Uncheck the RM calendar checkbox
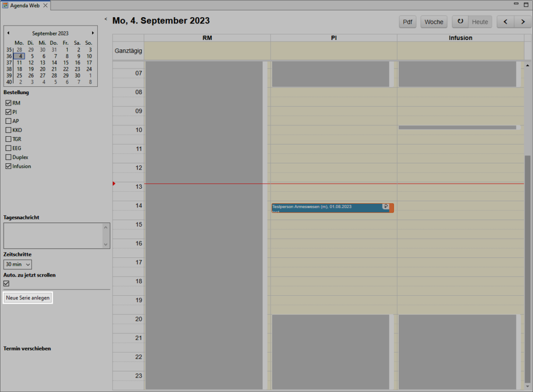Screen dimensions: 533x392 (8, 103)
